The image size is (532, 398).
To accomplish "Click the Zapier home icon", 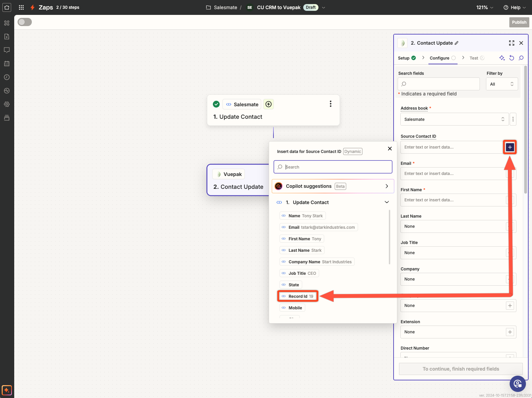I will pos(7,7).
